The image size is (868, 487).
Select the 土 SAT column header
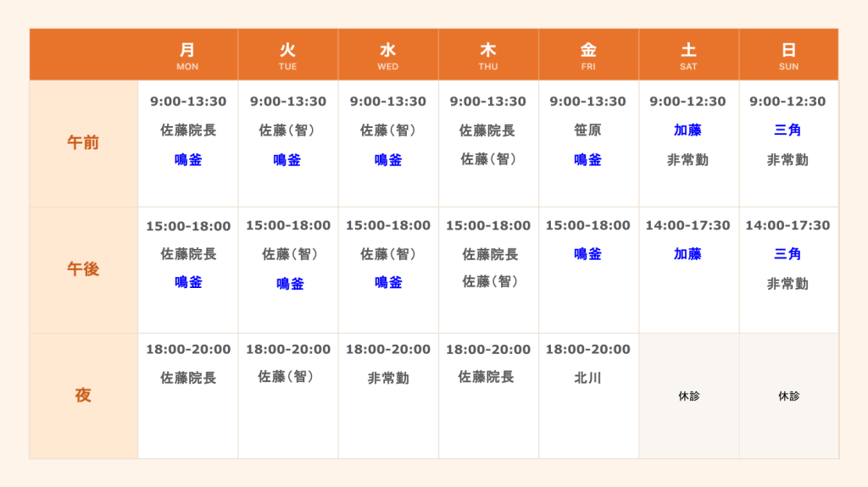[x=688, y=55]
